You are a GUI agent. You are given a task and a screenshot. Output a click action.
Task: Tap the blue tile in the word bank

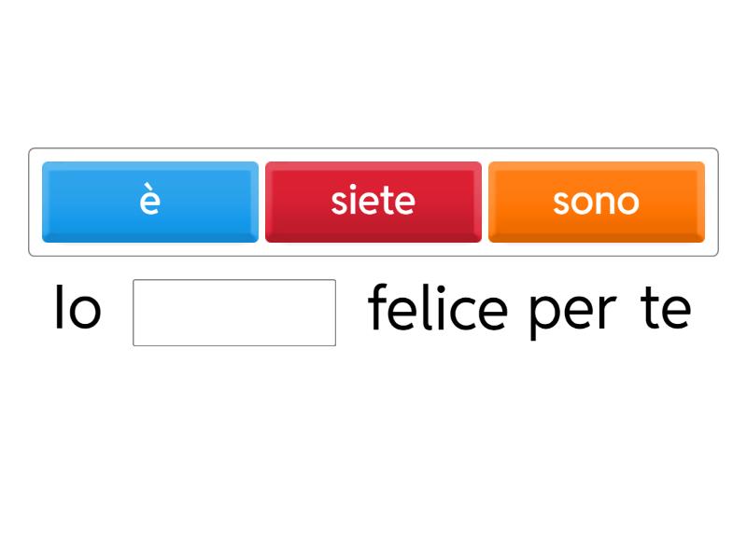(150, 202)
